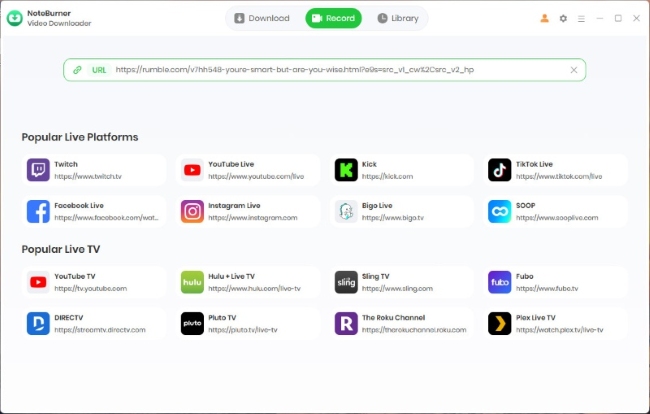Screen dimensions: 650x414
Task: Minimize the NoteBurner window
Action: [x=599, y=18]
